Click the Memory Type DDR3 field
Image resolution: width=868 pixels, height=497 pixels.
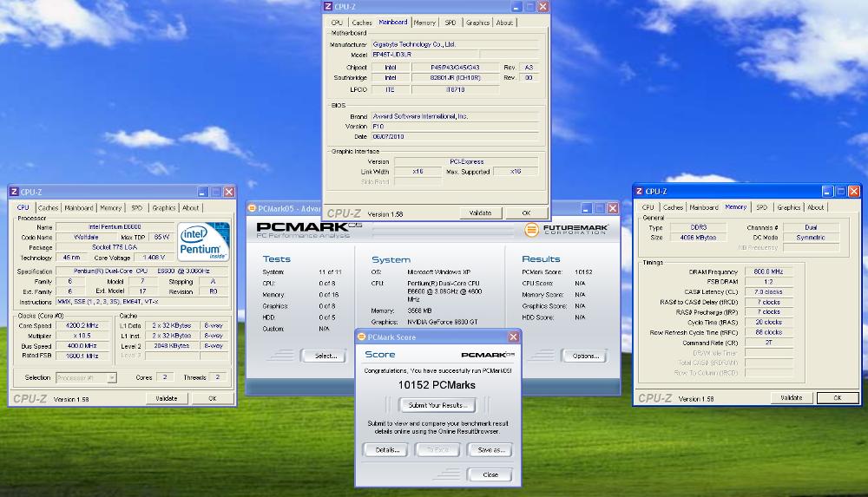tap(698, 227)
